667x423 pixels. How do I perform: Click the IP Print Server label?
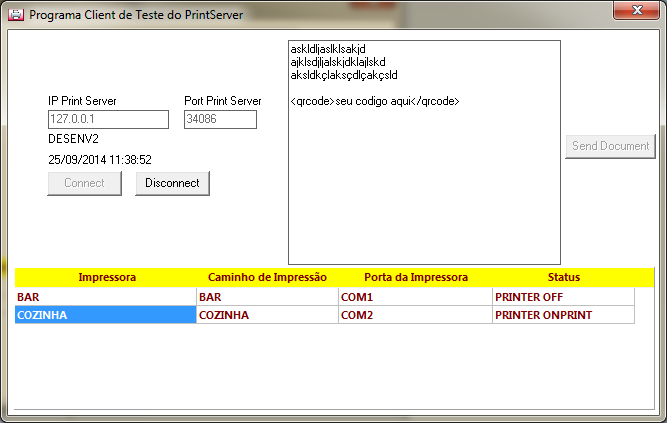coord(82,101)
